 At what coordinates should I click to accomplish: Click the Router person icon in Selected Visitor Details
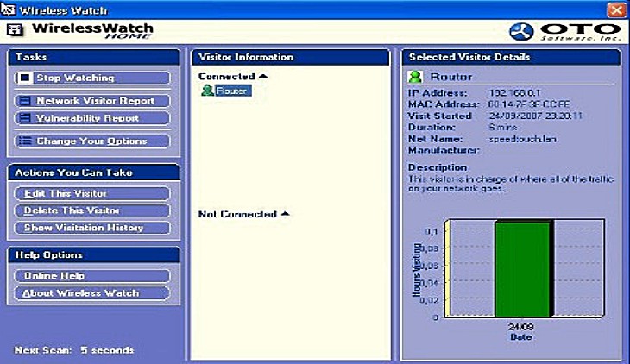click(415, 77)
